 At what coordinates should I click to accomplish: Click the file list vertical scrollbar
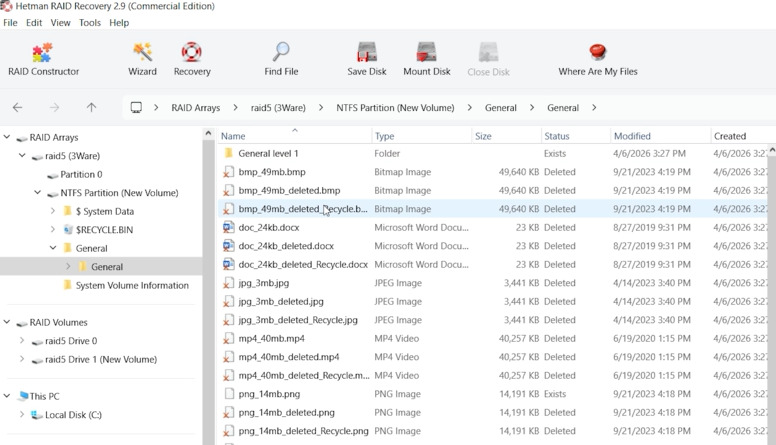coord(772,297)
